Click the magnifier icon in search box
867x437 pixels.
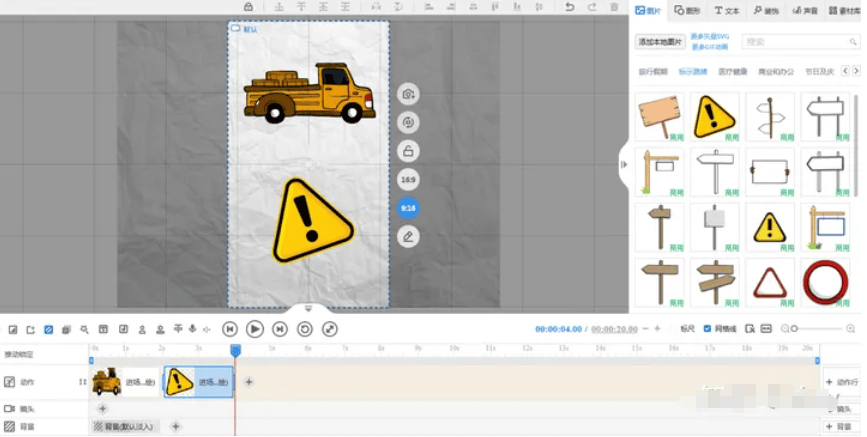[852, 42]
